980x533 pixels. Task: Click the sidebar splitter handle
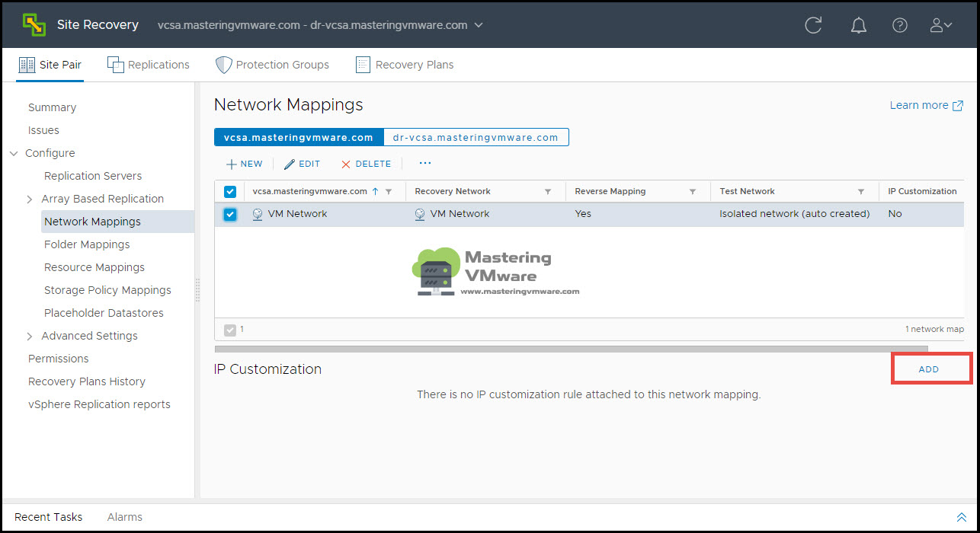[197, 290]
